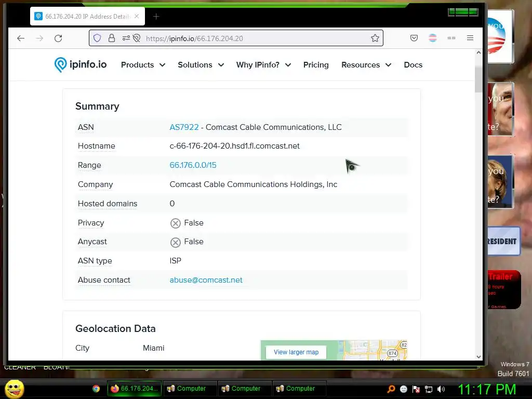Expand the Solutions dropdown menu
This screenshot has height=399, width=532.
click(x=201, y=65)
